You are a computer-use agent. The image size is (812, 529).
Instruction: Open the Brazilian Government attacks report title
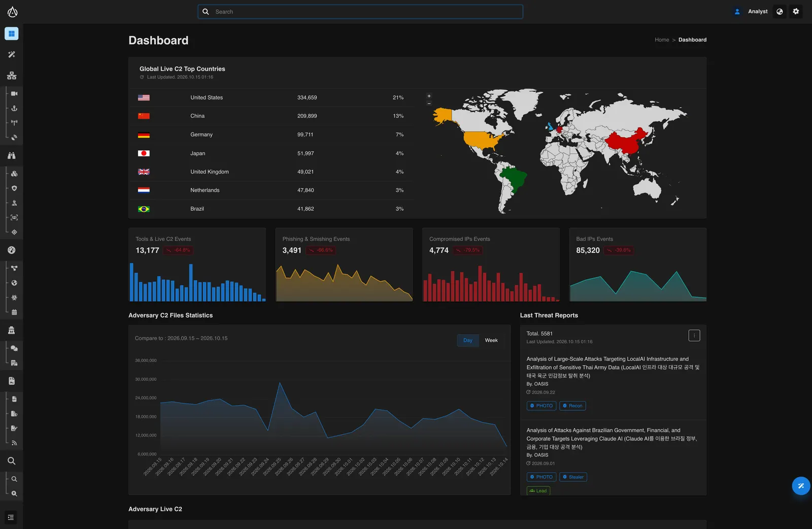[x=612, y=439]
